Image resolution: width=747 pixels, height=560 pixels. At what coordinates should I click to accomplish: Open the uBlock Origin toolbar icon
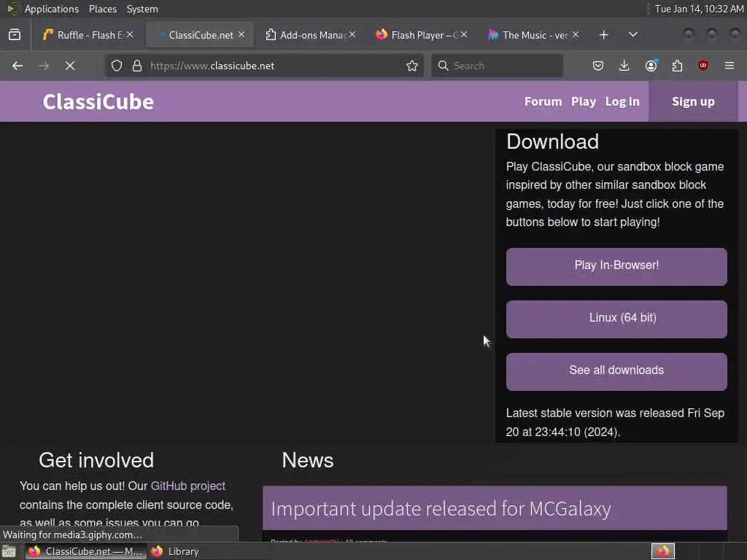703,66
